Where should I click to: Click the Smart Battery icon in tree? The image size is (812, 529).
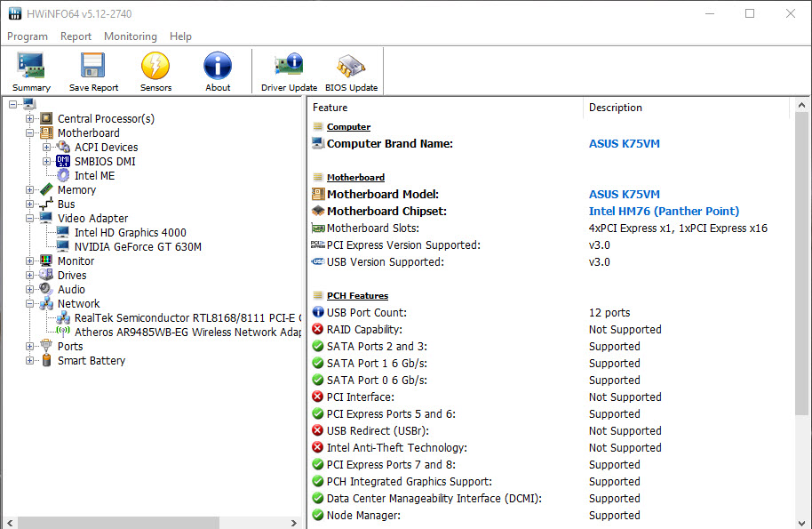pyautogui.click(x=46, y=360)
